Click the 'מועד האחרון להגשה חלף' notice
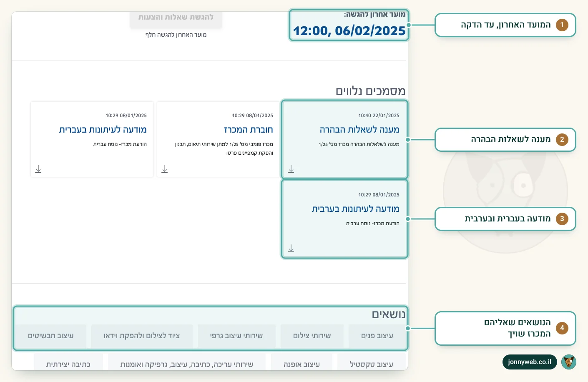 pos(176,35)
